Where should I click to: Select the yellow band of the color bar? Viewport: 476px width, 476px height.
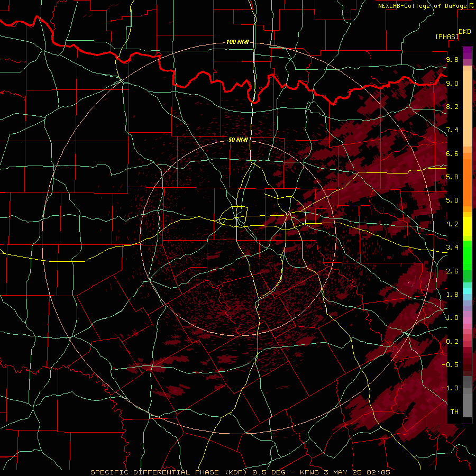coord(467,226)
